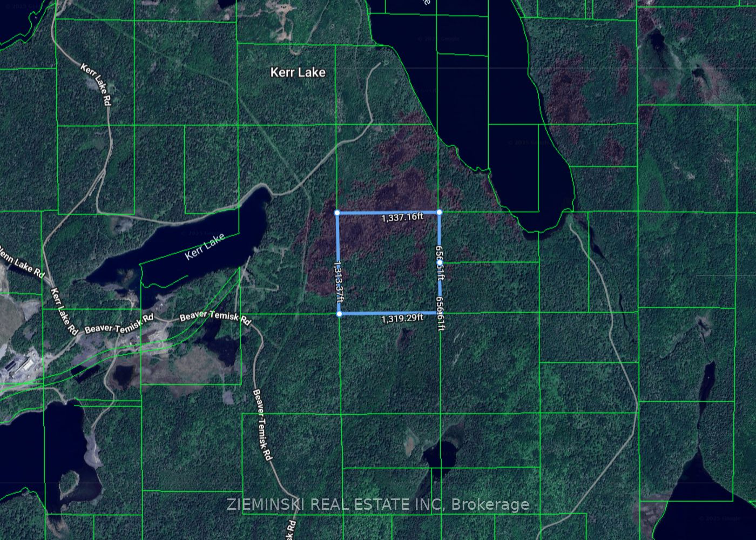Click the leftmost horizontal Beaver Temisk Rd label
This screenshot has height=540, width=756.
[119, 323]
